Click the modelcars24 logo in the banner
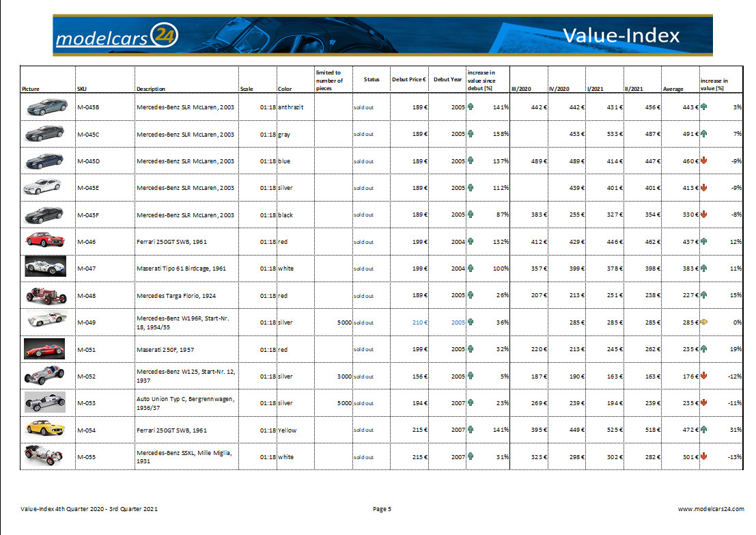Screen dimensions: 756x535 pyautogui.click(x=117, y=36)
